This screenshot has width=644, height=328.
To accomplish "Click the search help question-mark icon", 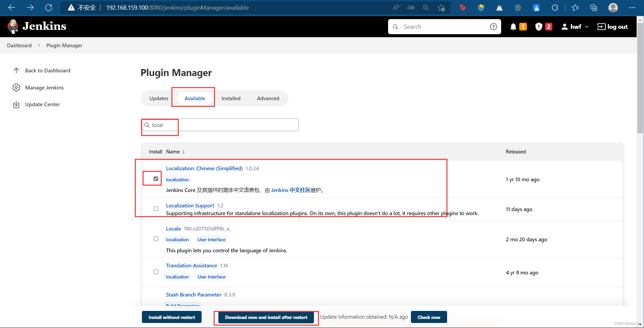I will [493, 27].
